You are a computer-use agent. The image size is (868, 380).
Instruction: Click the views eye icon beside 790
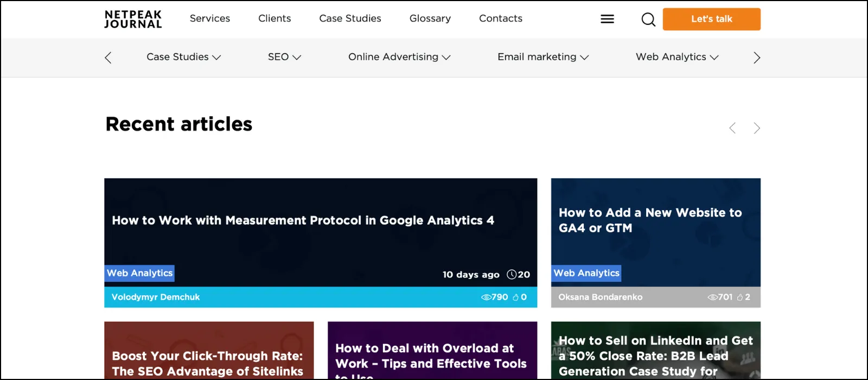coord(486,297)
